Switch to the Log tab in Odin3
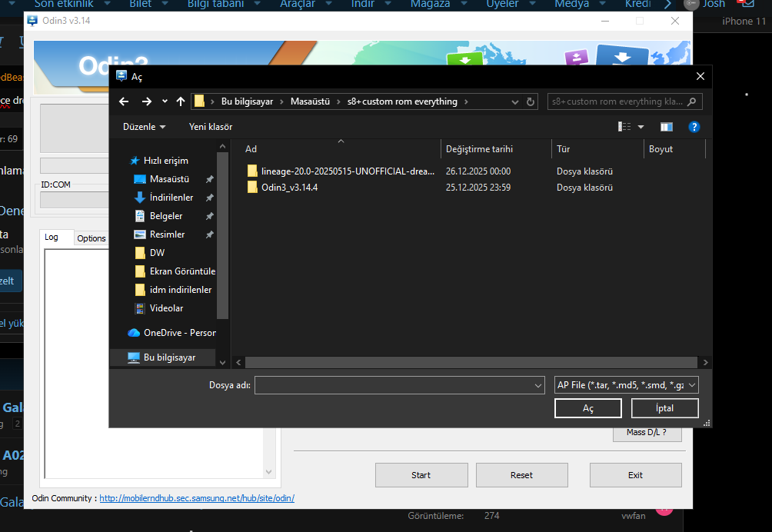Viewport: 772px width, 532px height. (x=52, y=238)
